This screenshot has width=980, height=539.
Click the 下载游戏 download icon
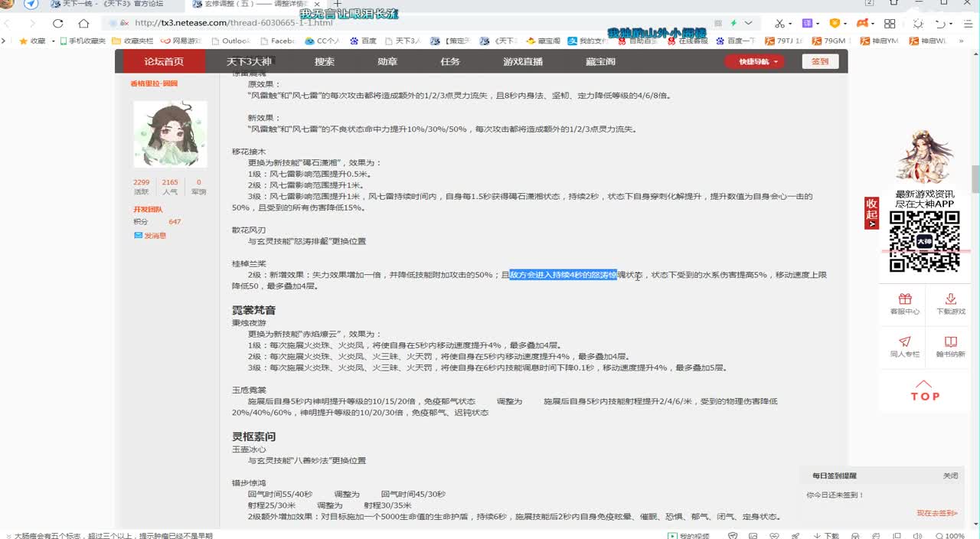click(x=950, y=299)
